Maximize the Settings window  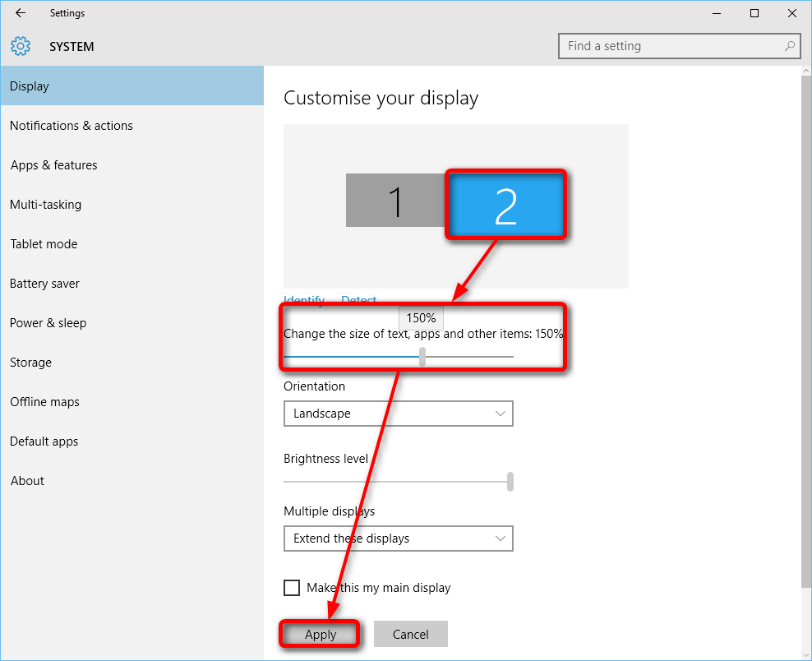point(754,13)
